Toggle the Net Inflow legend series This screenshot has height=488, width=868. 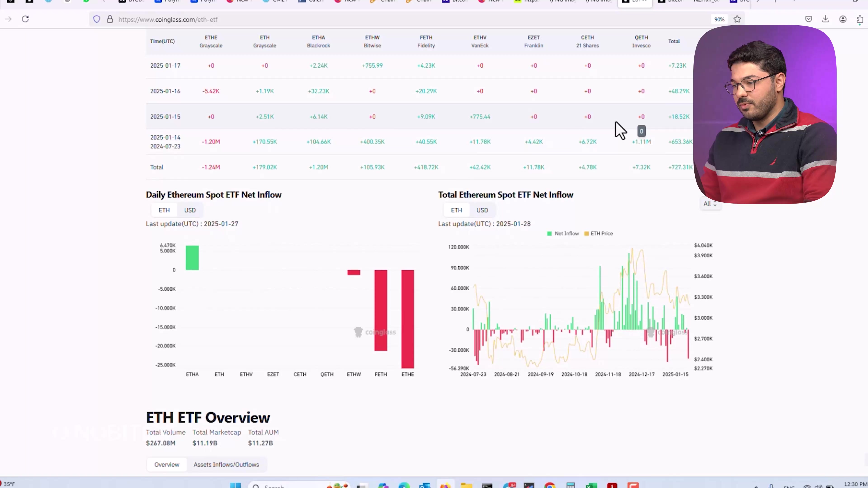click(x=563, y=233)
